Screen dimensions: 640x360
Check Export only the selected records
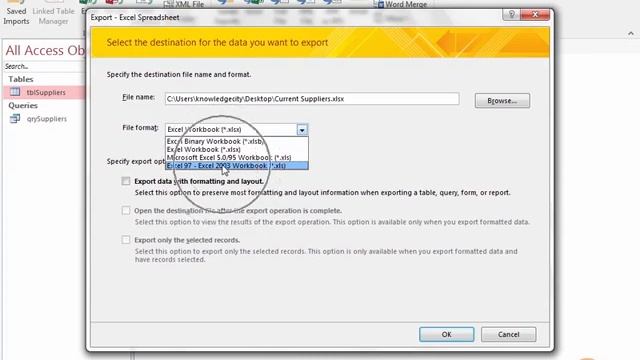point(126,240)
